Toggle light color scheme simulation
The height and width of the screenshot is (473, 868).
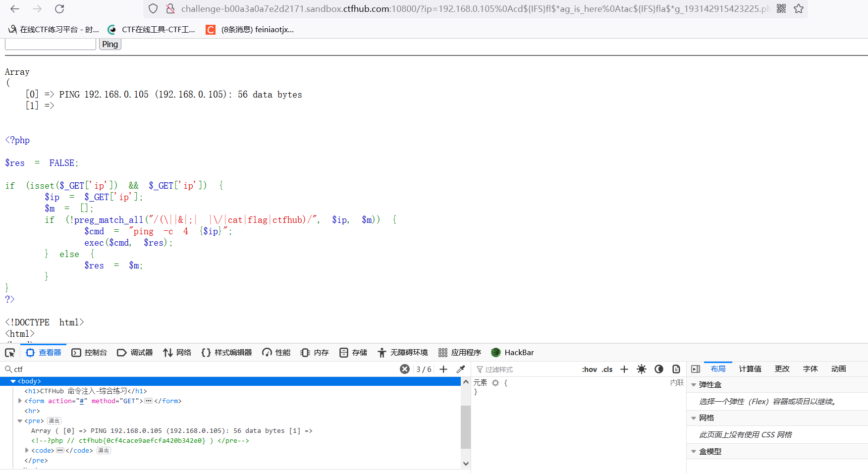tap(642, 369)
